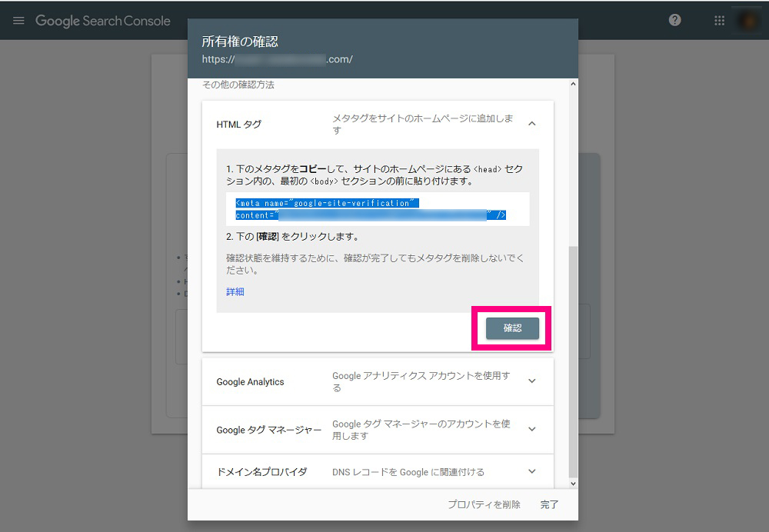Collapse the HTML タグ section

(x=532, y=124)
